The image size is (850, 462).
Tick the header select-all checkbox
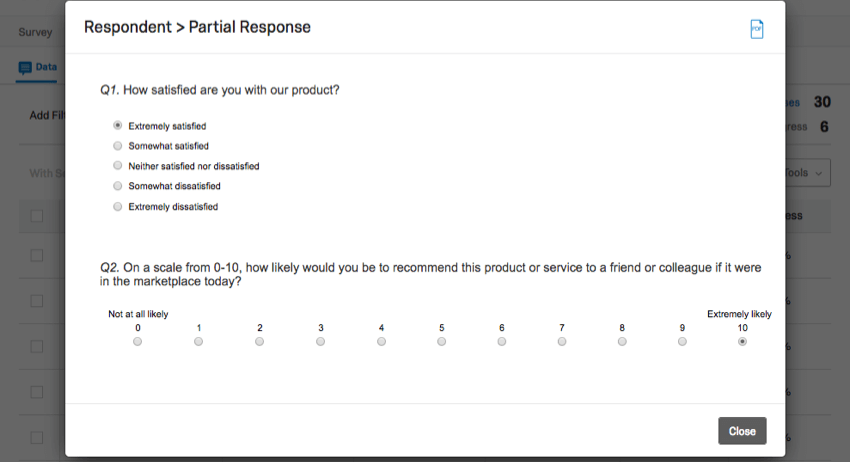click(x=37, y=216)
